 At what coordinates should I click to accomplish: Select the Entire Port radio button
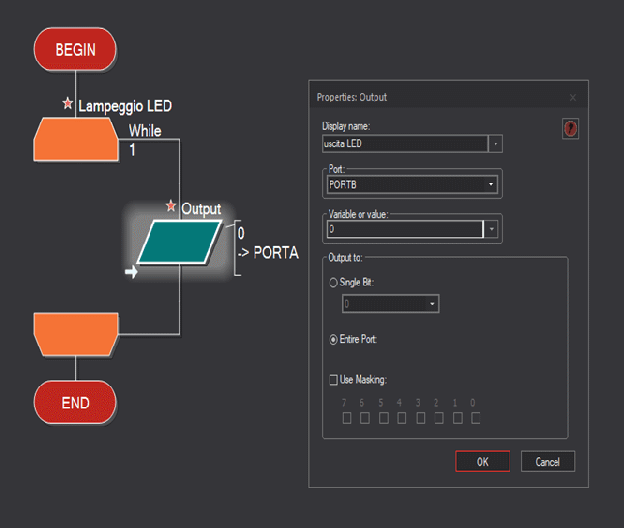coord(333,340)
